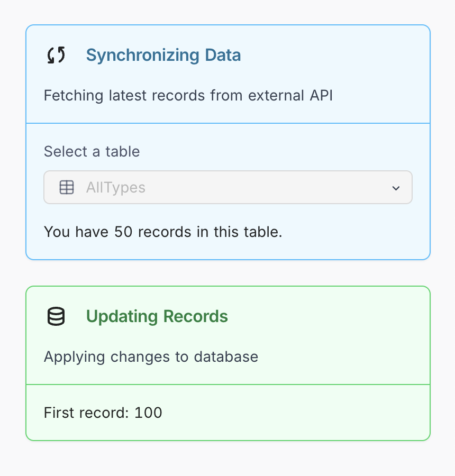The height and width of the screenshot is (476, 455).
Task: Click the 'You have 50 records' message
Action: [x=162, y=232]
